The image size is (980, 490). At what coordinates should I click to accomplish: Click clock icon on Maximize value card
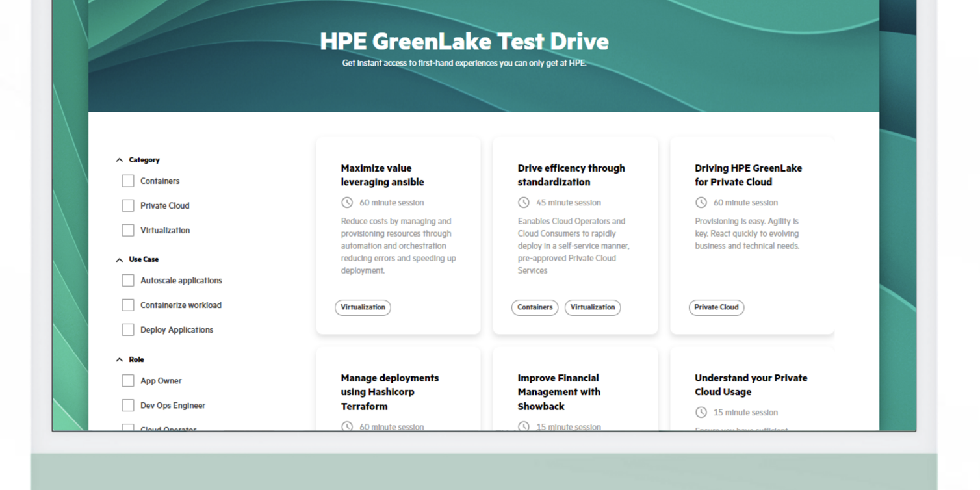(347, 202)
